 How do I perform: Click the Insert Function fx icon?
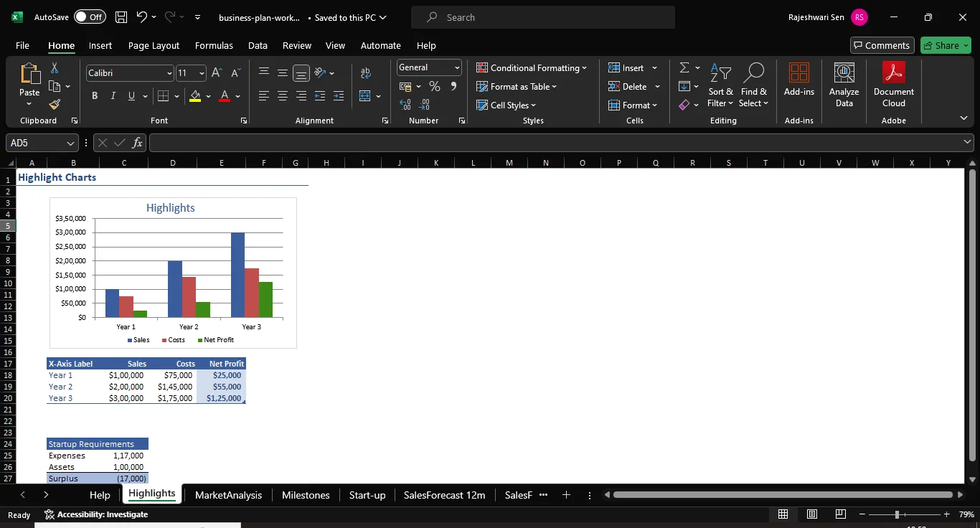(x=138, y=143)
